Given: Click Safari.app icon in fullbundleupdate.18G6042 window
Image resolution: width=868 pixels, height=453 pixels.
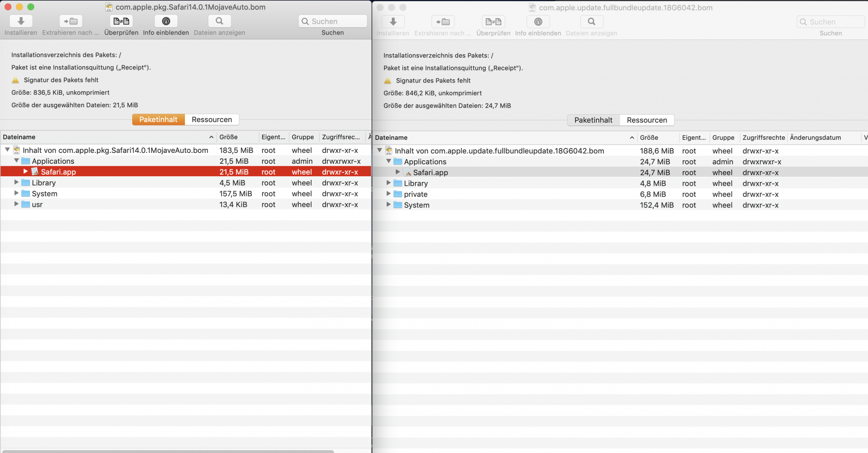Looking at the screenshot, I should 408,172.
